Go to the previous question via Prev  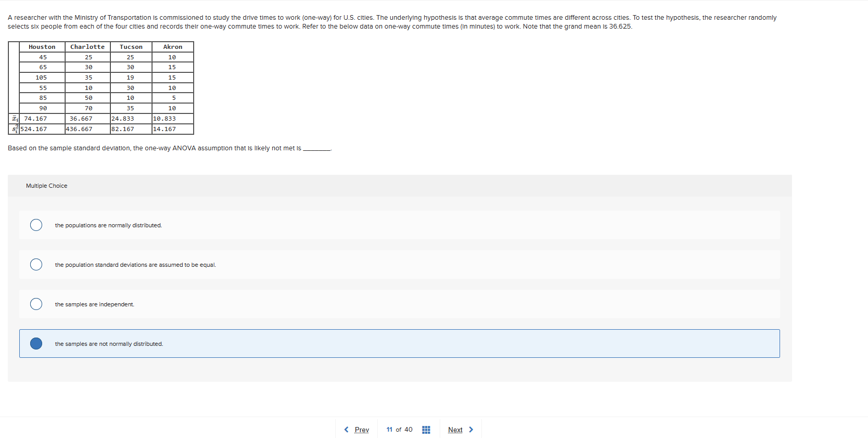[x=361, y=430]
